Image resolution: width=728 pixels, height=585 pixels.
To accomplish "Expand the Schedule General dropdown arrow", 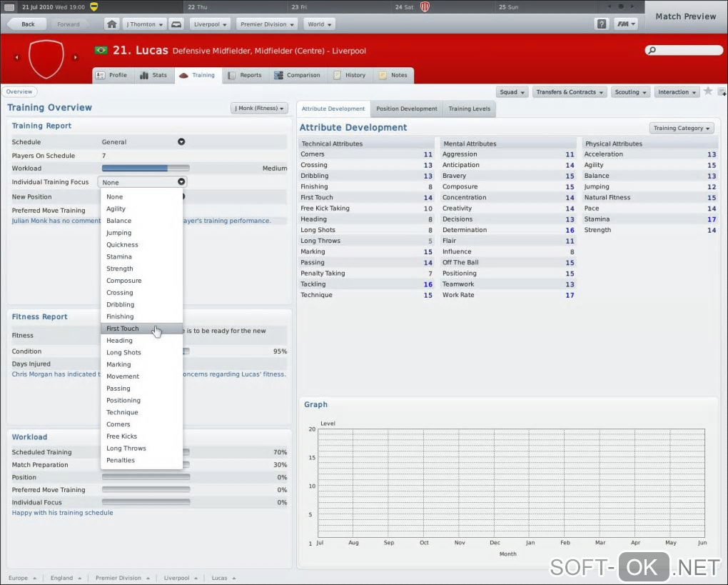I will coord(181,141).
